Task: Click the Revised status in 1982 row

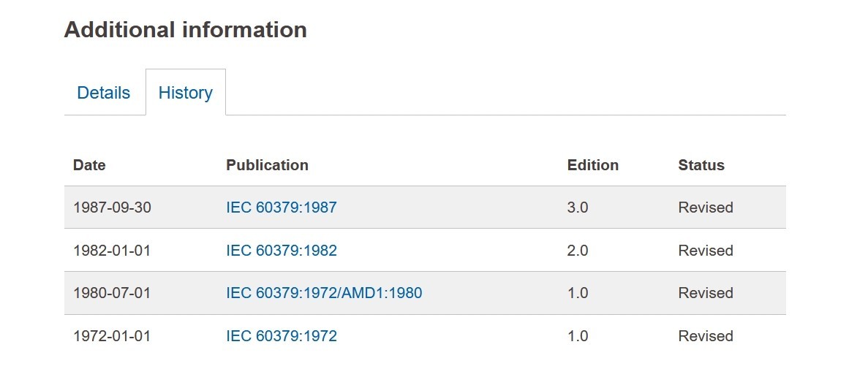Action: [x=706, y=251]
